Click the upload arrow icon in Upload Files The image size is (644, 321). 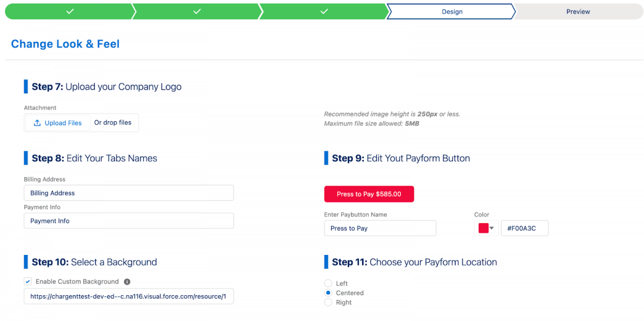point(38,122)
